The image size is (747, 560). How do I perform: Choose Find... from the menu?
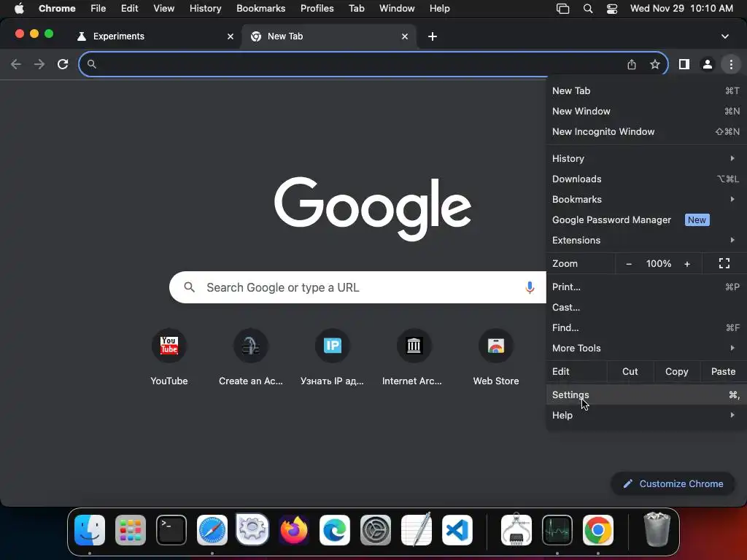pyautogui.click(x=646, y=327)
